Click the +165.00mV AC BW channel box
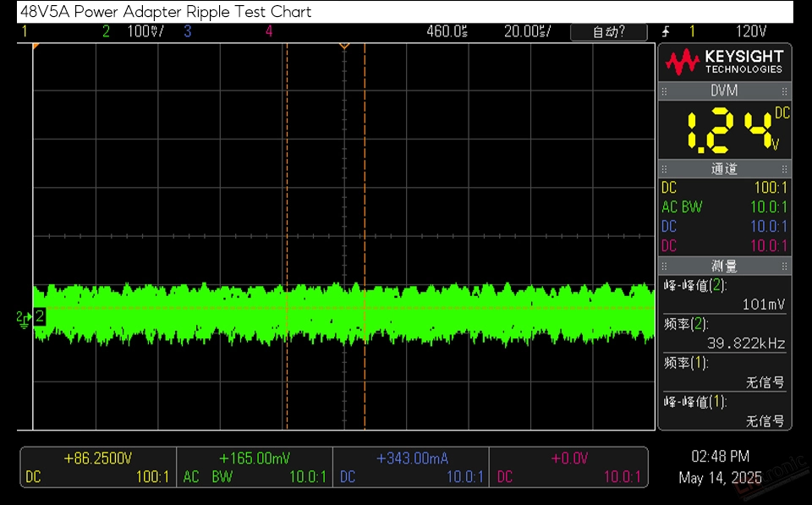Screen dimensions: 812x505 click(x=255, y=467)
